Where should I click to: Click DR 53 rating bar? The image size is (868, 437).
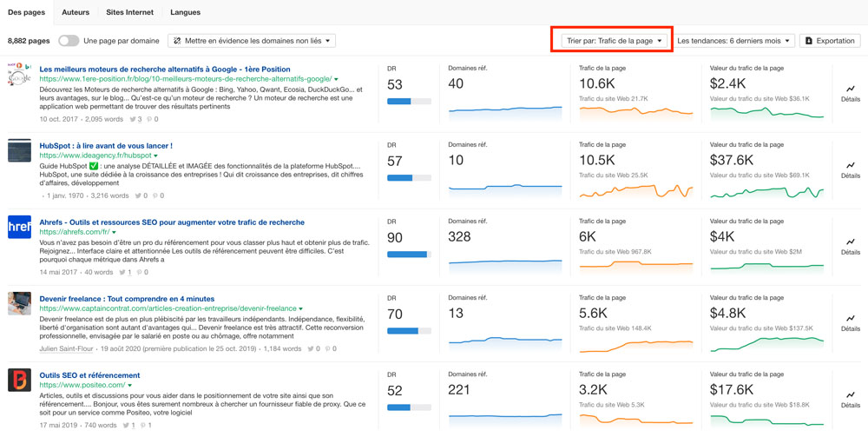point(409,102)
